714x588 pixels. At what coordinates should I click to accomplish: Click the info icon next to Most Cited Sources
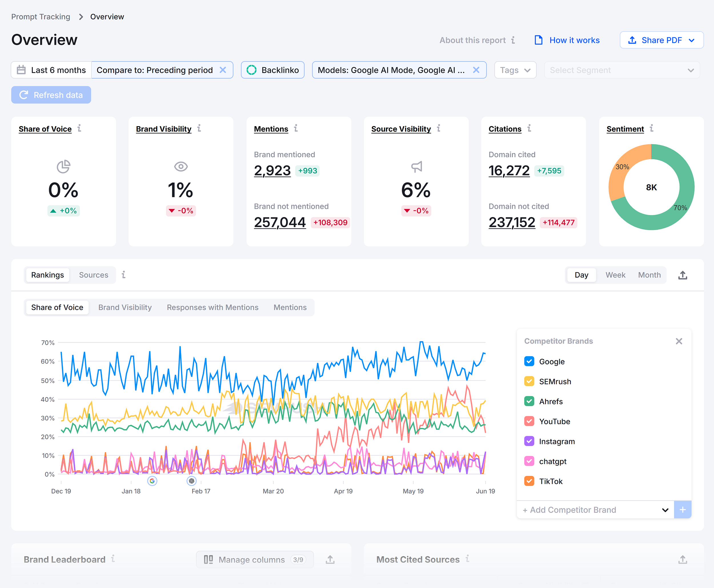coord(467,559)
